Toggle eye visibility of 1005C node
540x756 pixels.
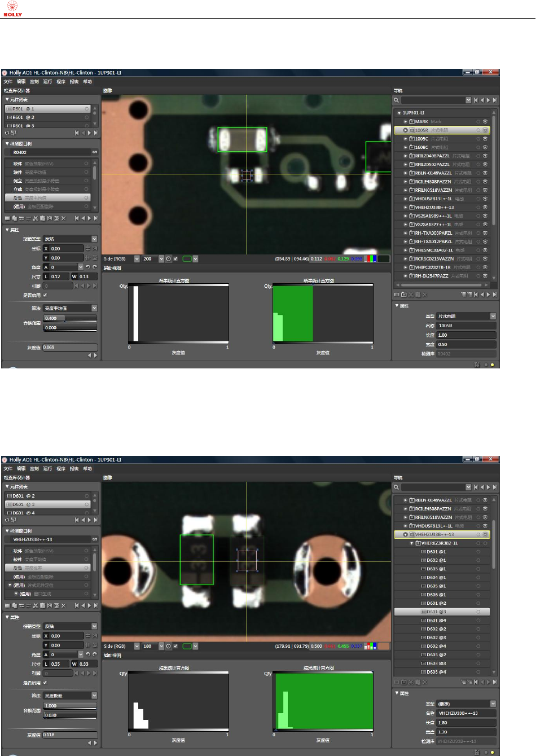pos(485,139)
